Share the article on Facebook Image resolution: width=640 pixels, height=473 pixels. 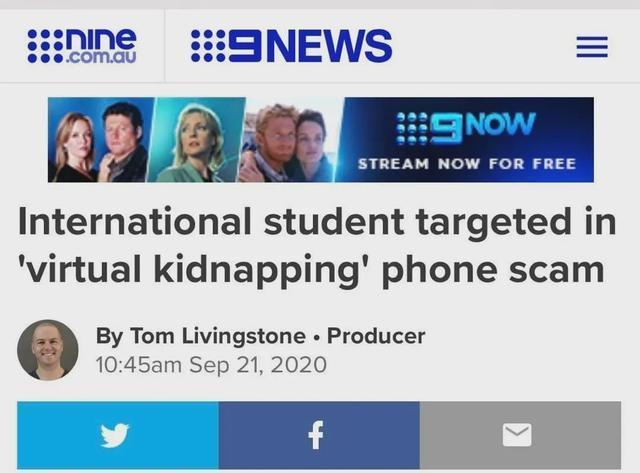pyautogui.click(x=316, y=435)
